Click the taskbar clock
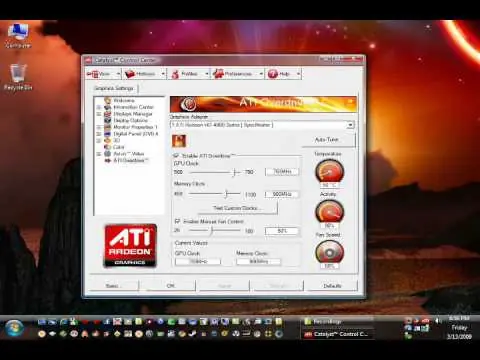 point(459,328)
